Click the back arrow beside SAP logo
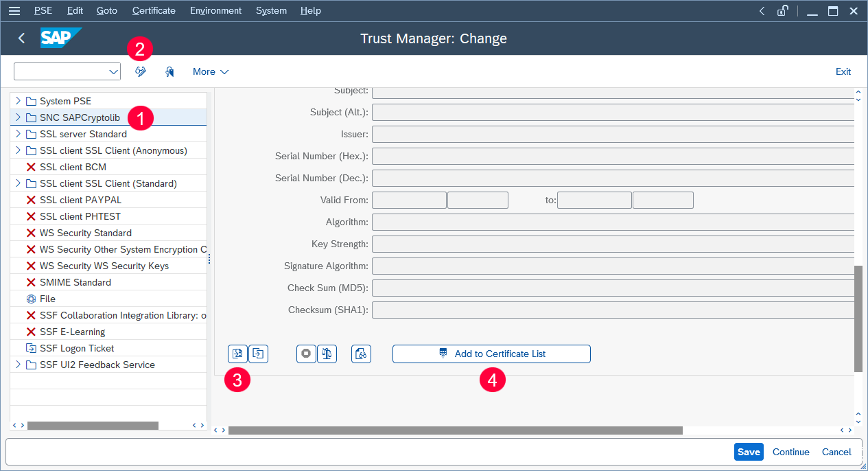The height and width of the screenshot is (471, 868). click(22, 38)
